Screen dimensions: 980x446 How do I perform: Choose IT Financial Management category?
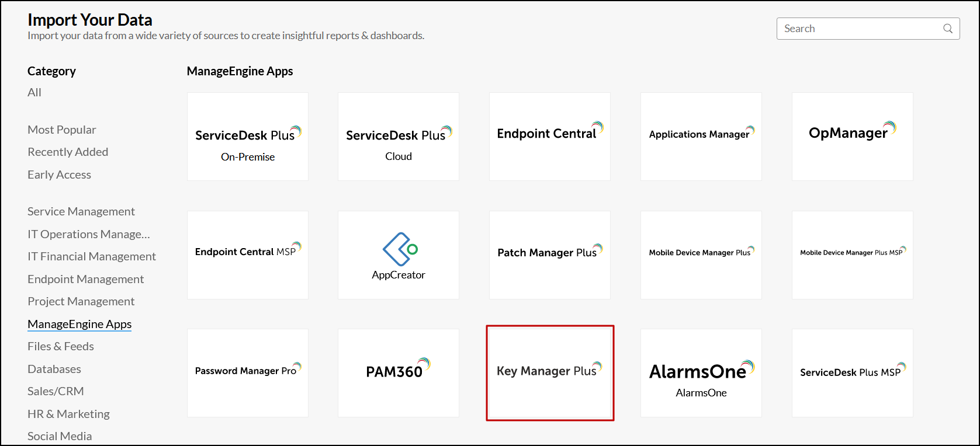(x=92, y=256)
